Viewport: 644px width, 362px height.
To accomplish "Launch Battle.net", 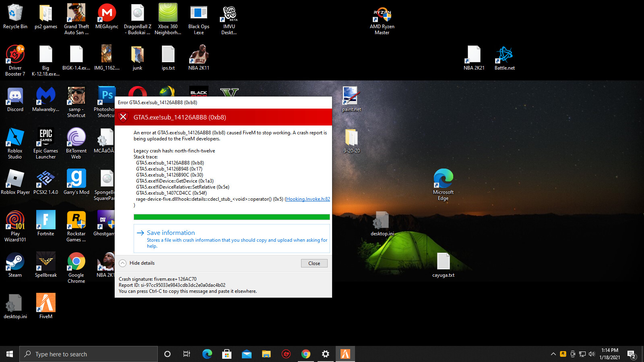I will [504, 56].
